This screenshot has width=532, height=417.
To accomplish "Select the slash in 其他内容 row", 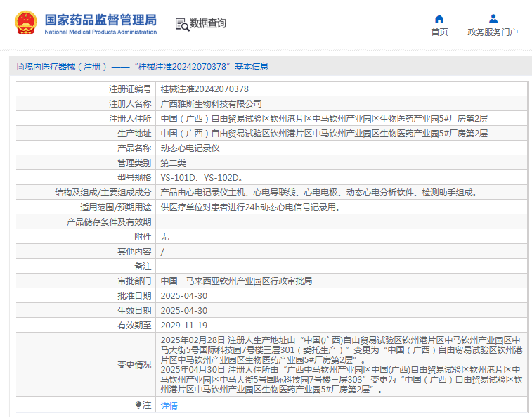I will 162,252.
